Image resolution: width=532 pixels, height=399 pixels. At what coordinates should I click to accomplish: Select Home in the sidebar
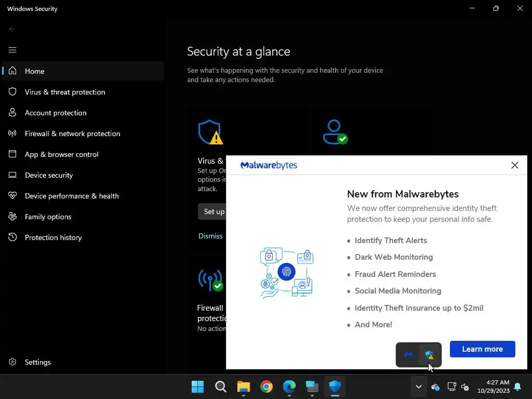pyautogui.click(x=83, y=71)
